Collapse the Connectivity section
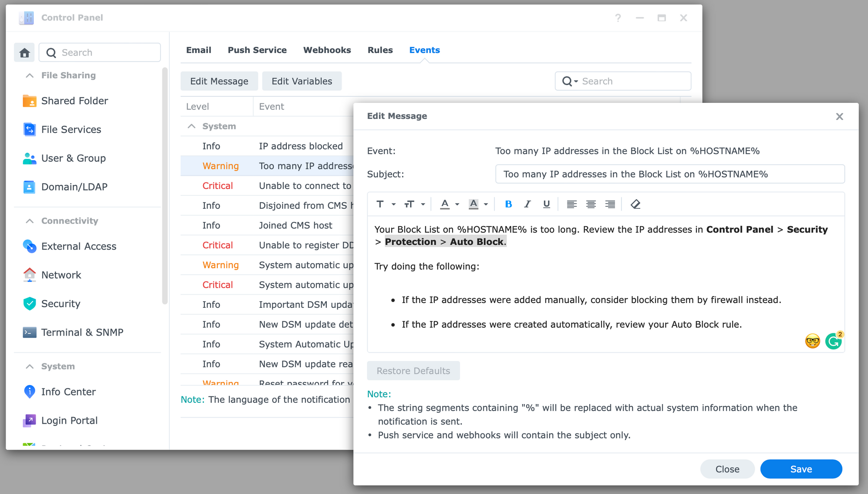 coord(30,221)
